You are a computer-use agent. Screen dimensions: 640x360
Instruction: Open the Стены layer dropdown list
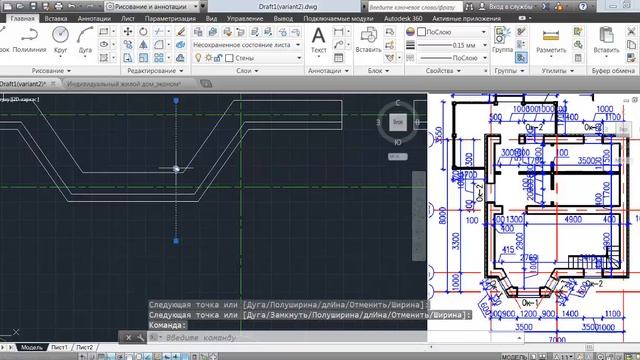pos(299,58)
